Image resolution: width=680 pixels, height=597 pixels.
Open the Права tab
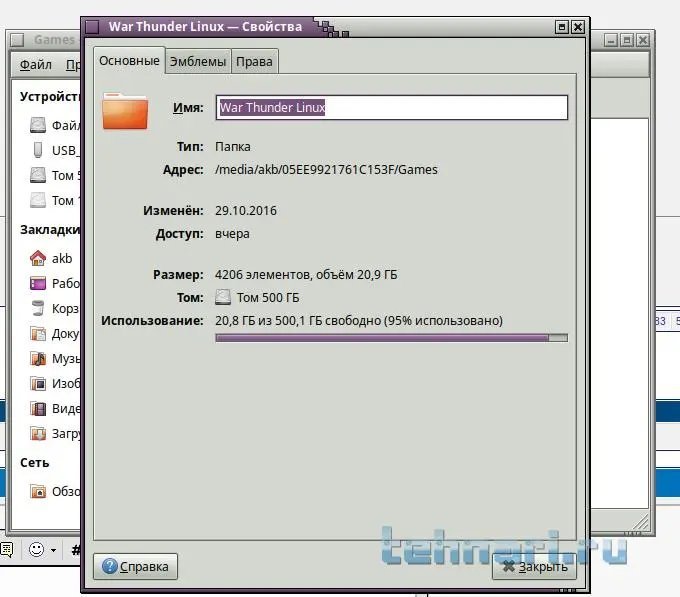tap(255, 62)
